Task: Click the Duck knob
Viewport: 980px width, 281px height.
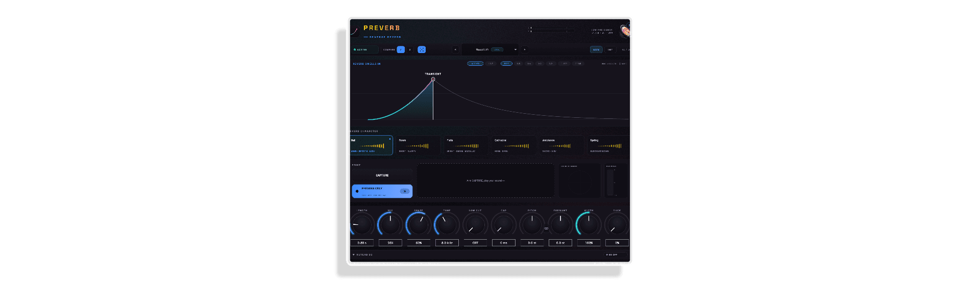Action: (617, 224)
